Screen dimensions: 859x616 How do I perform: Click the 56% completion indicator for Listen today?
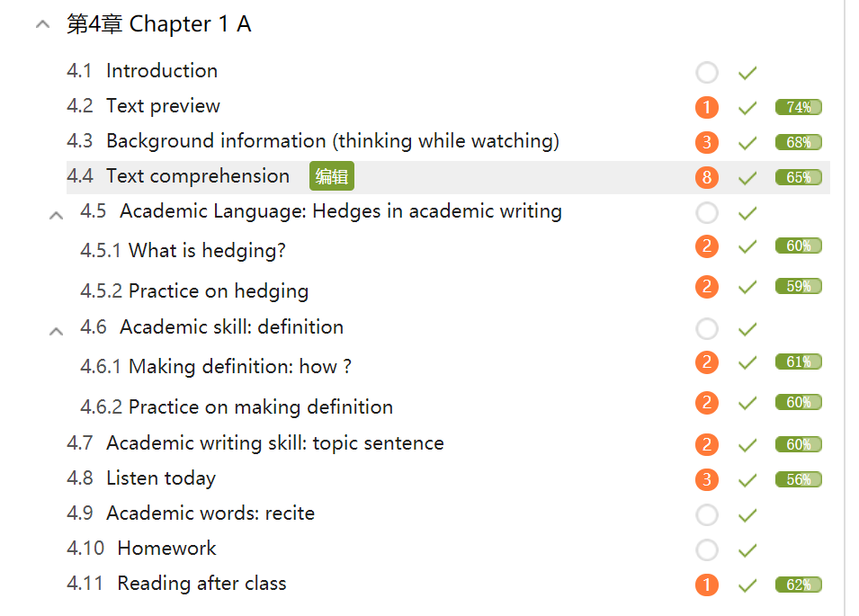pyautogui.click(x=799, y=480)
